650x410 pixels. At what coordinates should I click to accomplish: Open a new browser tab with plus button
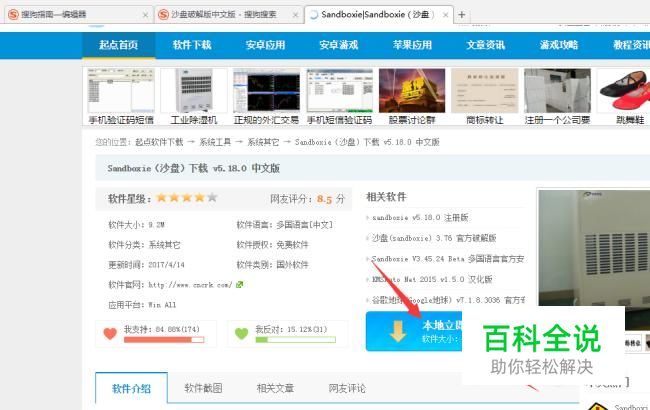[x=461, y=15]
